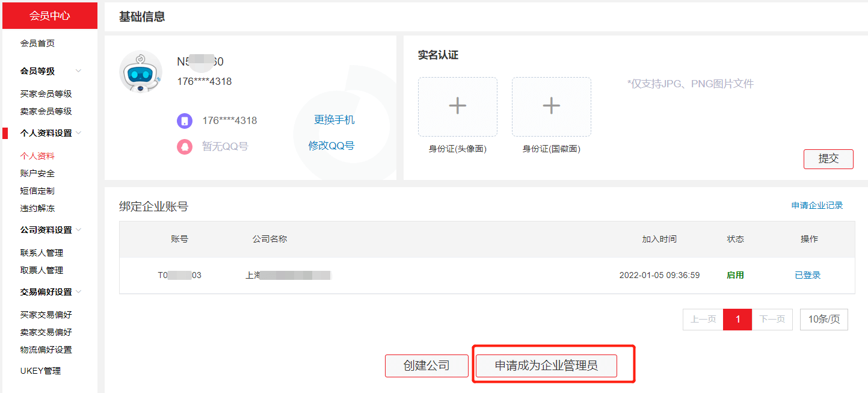
Task: Upload ID card national emblem side
Action: coord(551,107)
